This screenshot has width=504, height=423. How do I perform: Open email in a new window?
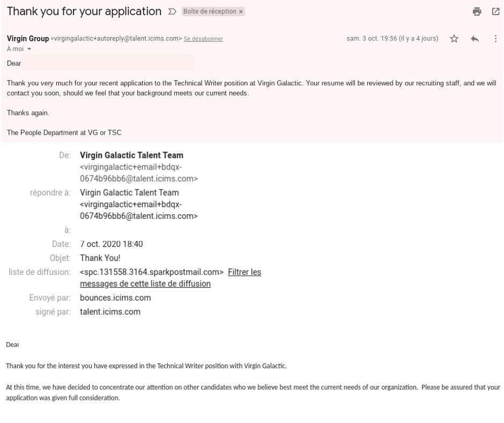tap(495, 12)
